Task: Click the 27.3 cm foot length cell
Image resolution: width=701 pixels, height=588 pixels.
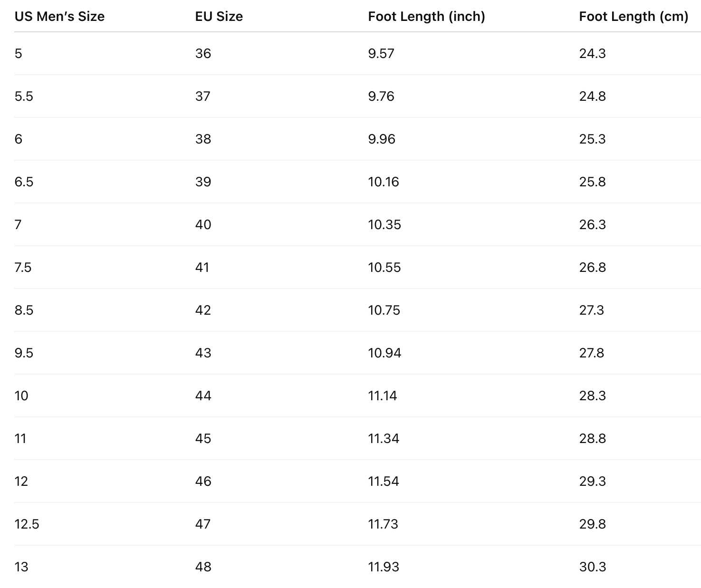Action: [x=591, y=310]
